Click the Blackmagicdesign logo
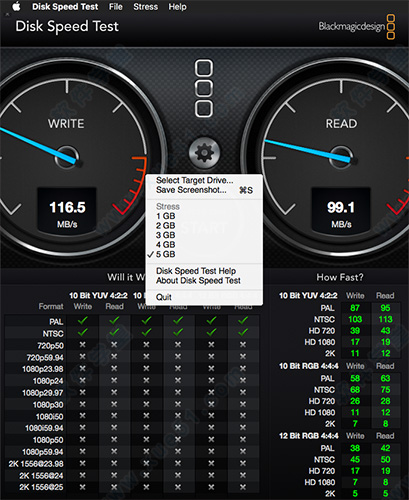 (357, 27)
